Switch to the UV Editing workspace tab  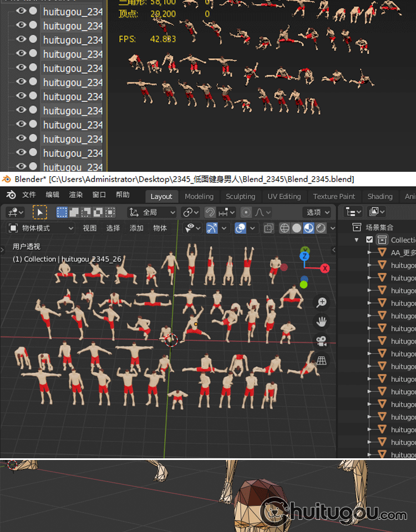284,196
